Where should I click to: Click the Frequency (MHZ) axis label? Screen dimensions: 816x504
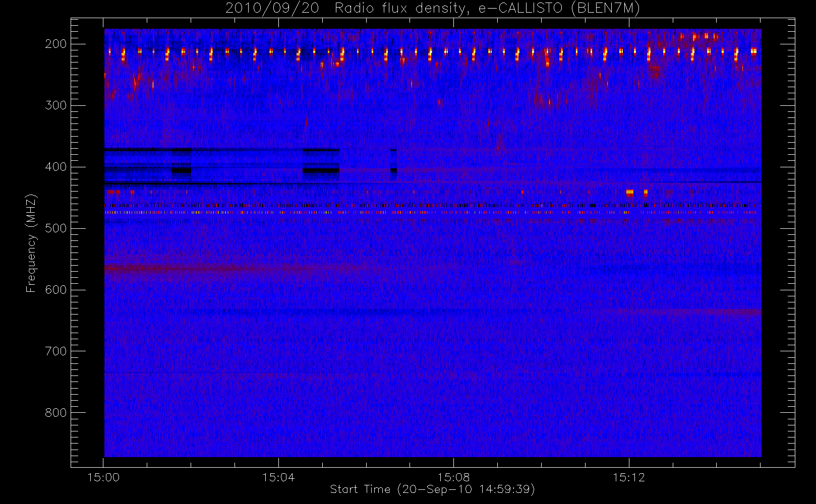[31, 243]
